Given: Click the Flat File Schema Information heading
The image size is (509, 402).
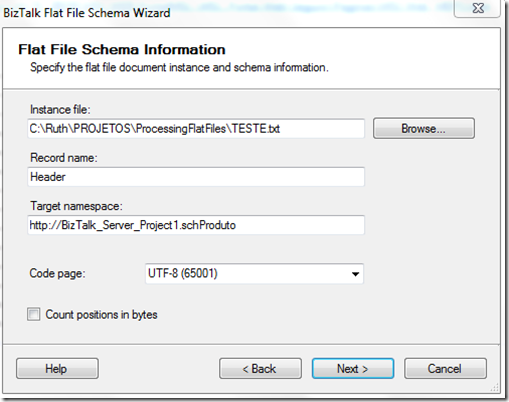Looking at the screenshot, I should tap(122, 50).
